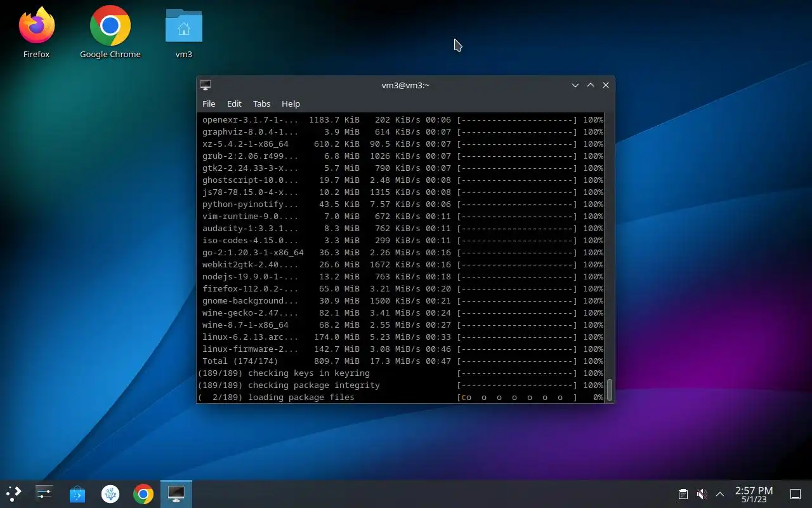Screen dimensions: 812x508
Task: Launch Chrome from the taskbar
Action: [x=143, y=493]
